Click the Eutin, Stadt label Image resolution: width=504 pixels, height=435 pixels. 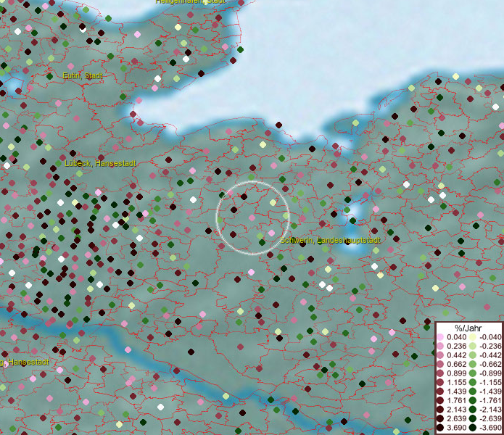click(83, 75)
